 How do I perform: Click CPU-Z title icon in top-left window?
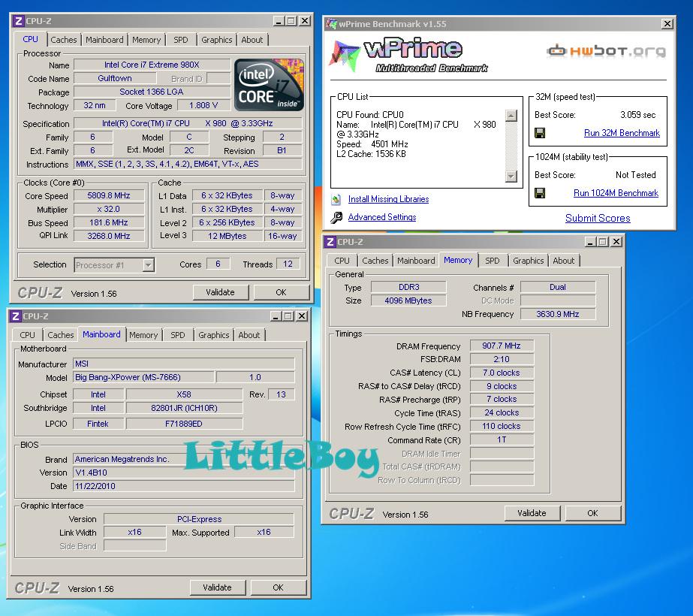pyautogui.click(x=18, y=21)
